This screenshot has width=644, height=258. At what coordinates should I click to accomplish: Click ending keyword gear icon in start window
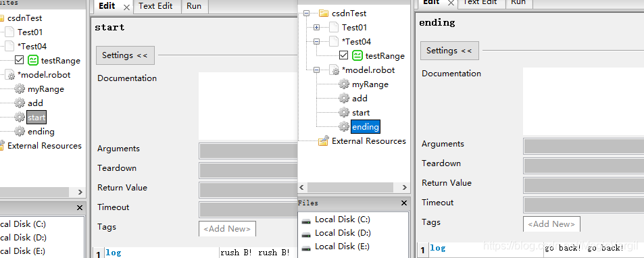[20, 132]
